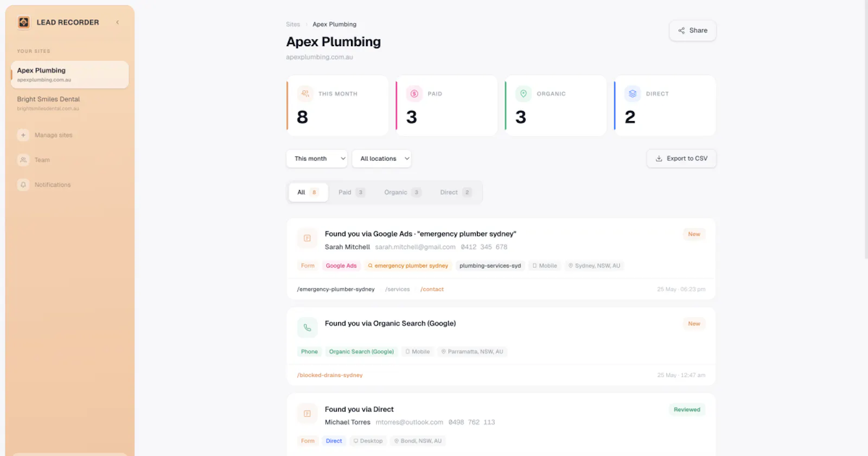Click the Direct layers icon
This screenshot has width=868, height=456.
(x=633, y=93)
